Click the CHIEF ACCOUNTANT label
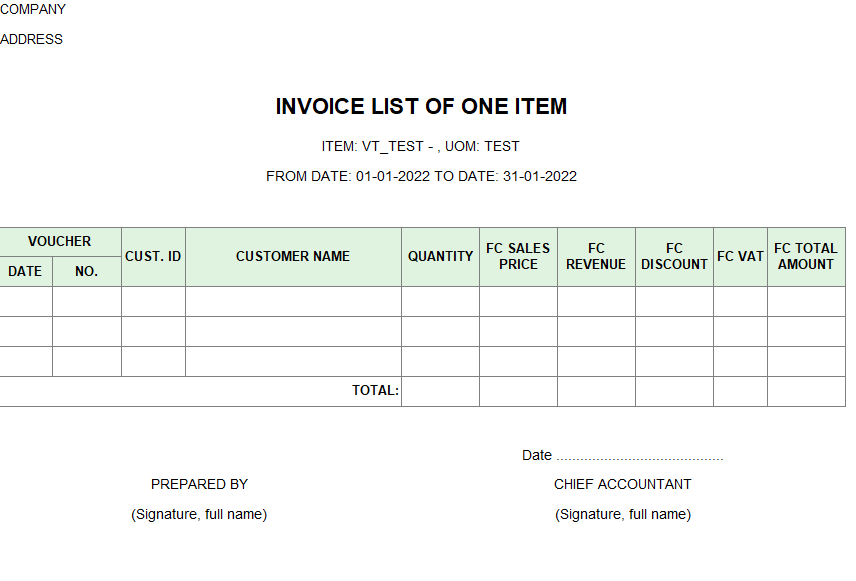The image size is (856, 581). click(x=622, y=484)
